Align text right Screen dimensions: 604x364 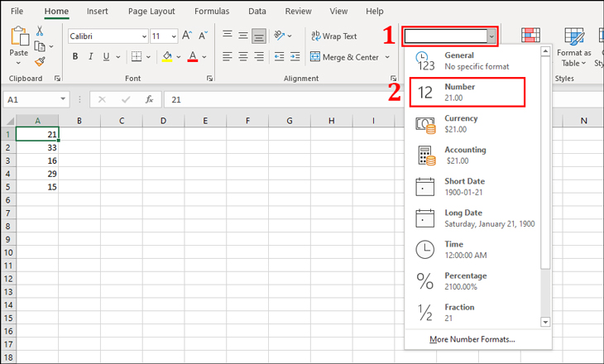[259, 57]
